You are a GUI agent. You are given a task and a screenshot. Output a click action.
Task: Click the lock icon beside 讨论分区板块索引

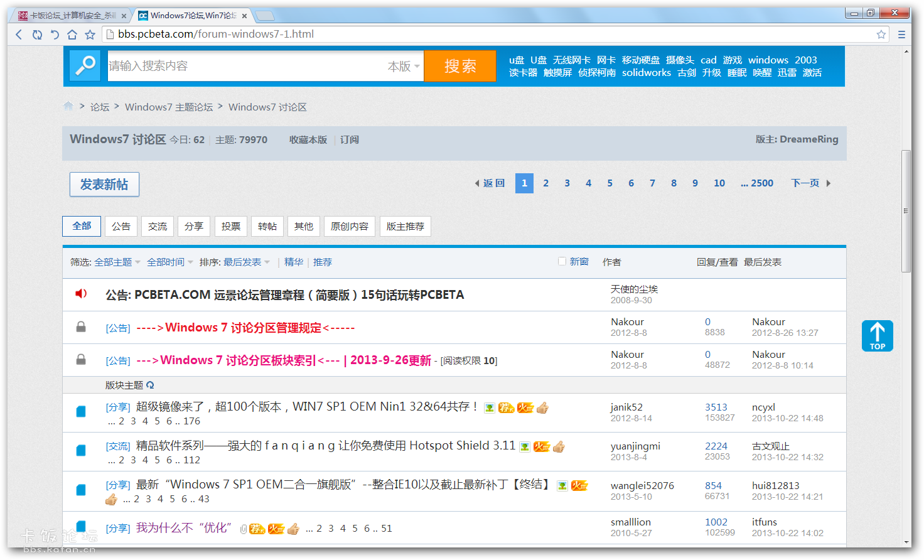[81, 359]
